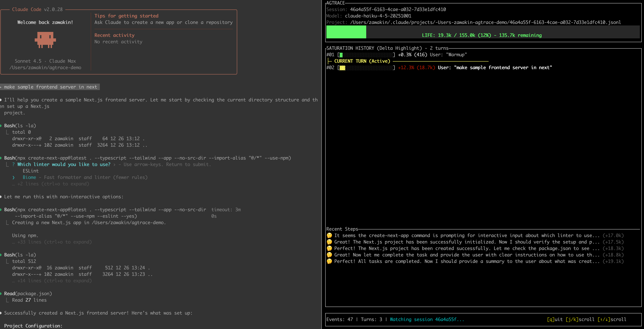The width and height of the screenshot is (644, 329).
Task: Click the Claude Code robot mascot icon
Action: 45,40
